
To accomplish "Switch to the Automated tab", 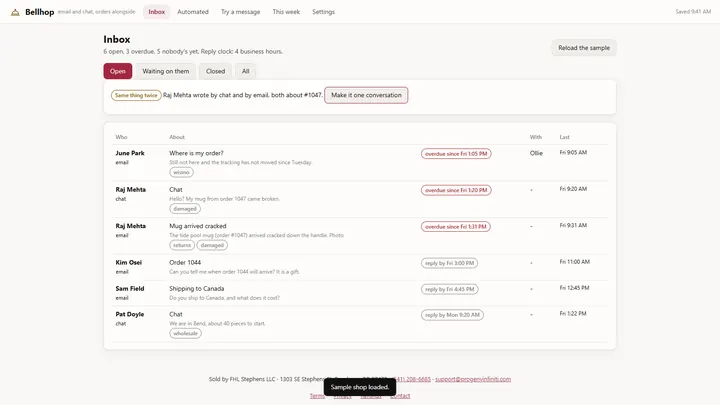I will (193, 12).
